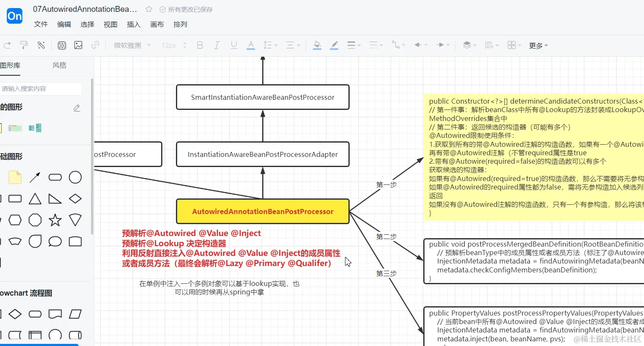
Task: Open the line color pen
Action: (x=334, y=45)
